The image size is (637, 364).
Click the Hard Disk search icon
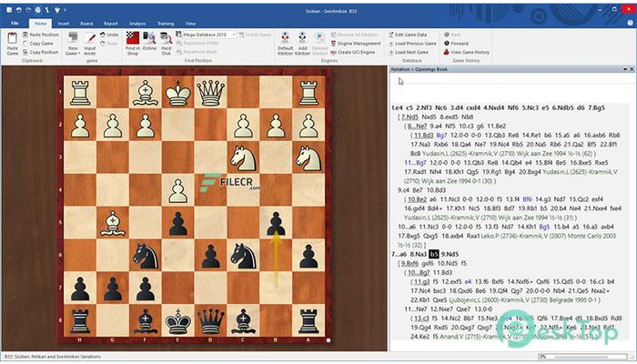pyautogui.click(x=166, y=38)
